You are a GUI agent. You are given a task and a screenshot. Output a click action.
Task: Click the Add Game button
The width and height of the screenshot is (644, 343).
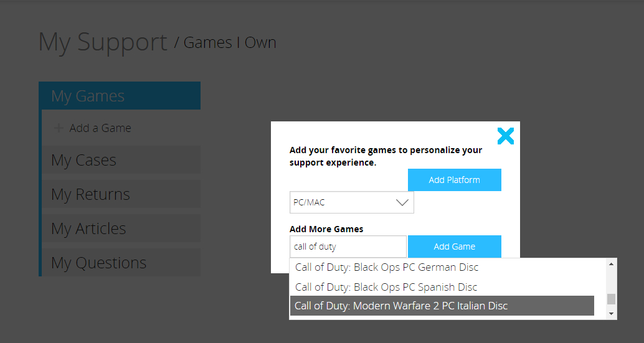click(454, 247)
